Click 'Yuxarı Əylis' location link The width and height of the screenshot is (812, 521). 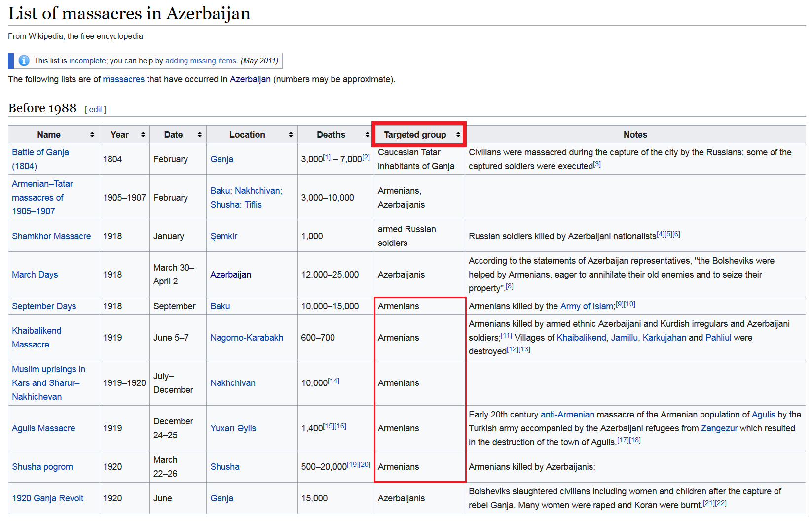pos(233,428)
